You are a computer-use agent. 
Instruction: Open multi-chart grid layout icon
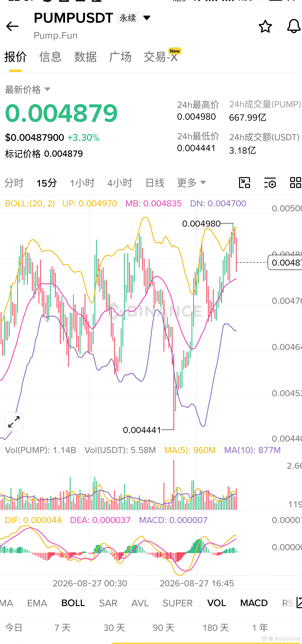(295, 182)
